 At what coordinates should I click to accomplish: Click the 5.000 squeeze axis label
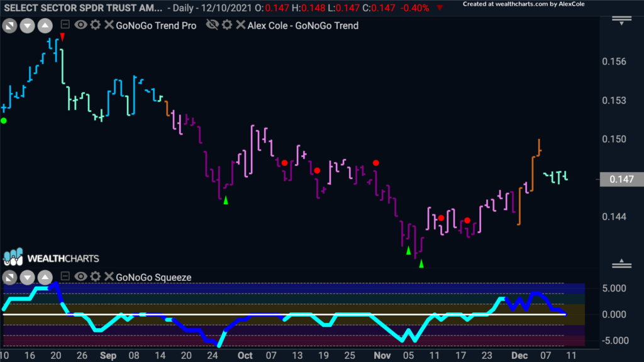tap(614, 288)
